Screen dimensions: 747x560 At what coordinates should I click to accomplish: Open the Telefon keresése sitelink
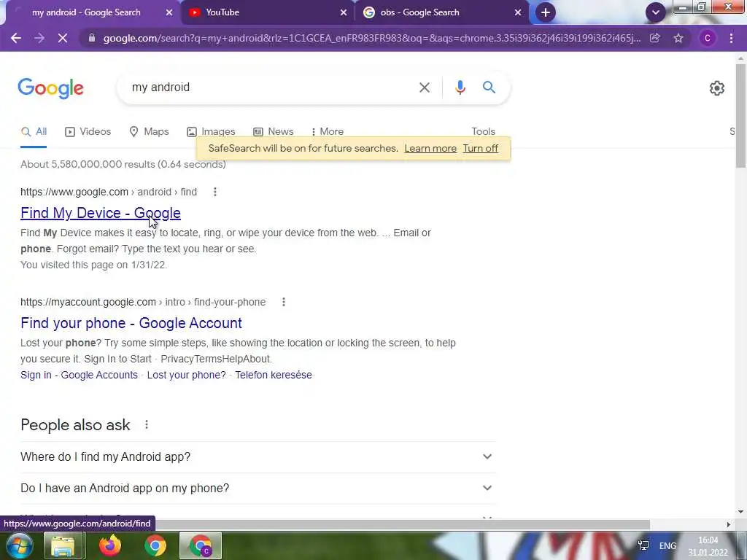coord(274,375)
